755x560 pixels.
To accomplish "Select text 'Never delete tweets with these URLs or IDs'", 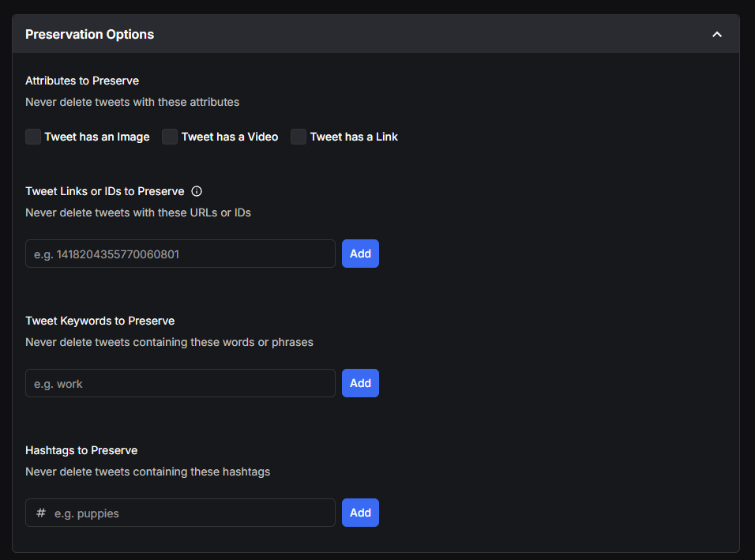I will pyautogui.click(x=138, y=212).
